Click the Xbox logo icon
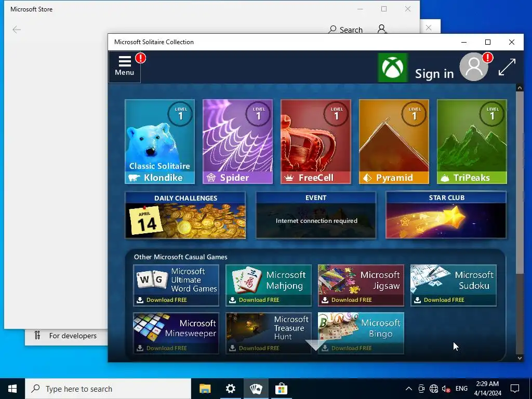Viewport: 532px width, 399px height. click(x=393, y=68)
